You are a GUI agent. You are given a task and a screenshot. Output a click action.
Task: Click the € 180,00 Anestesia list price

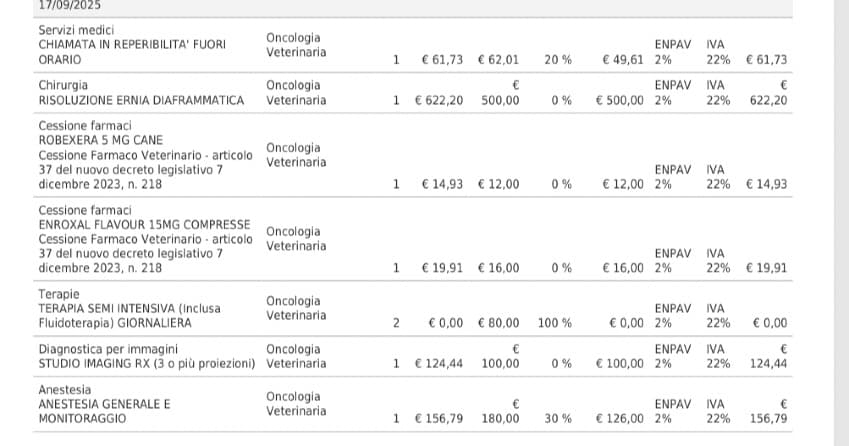coord(500,411)
